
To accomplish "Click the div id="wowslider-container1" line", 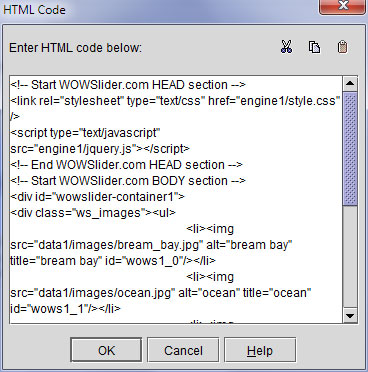I will click(x=97, y=197).
